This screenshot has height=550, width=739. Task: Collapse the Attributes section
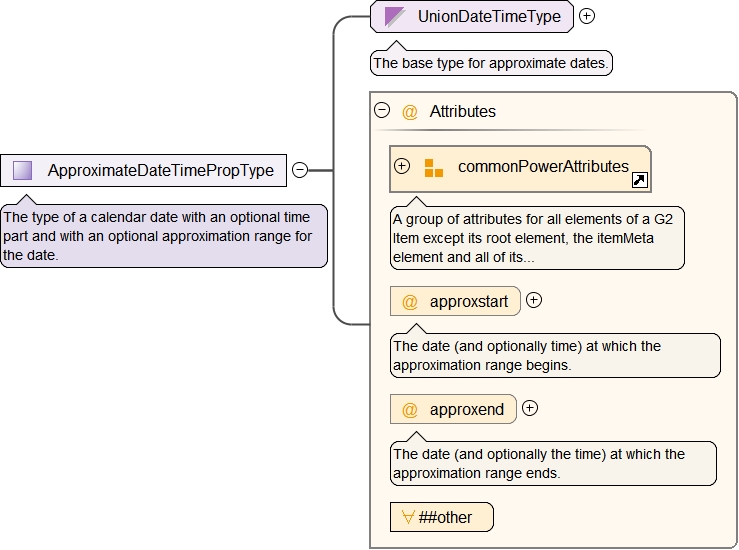(381, 111)
